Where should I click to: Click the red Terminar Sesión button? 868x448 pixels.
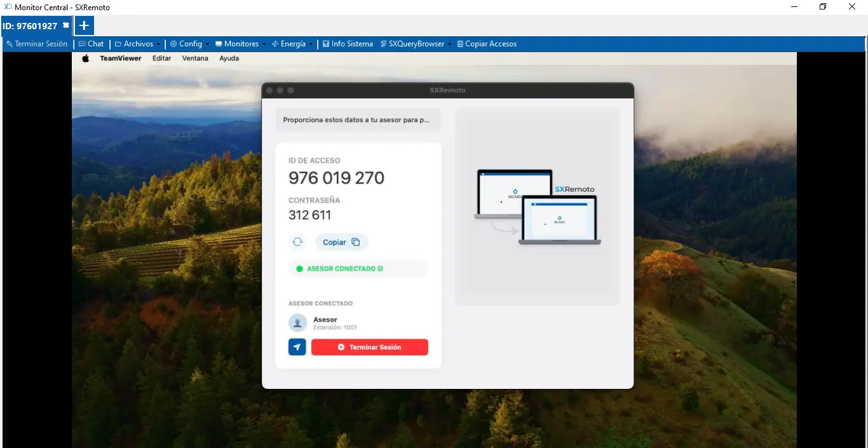[x=370, y=347]
